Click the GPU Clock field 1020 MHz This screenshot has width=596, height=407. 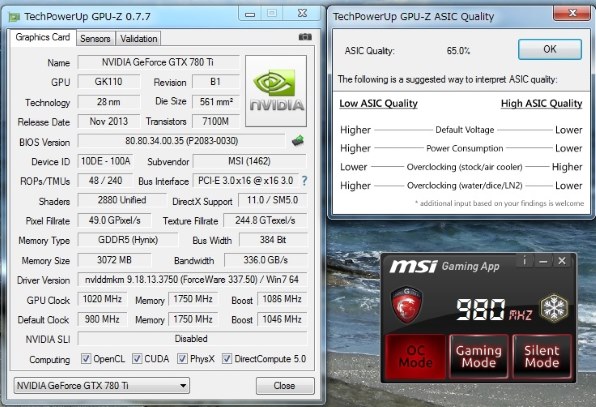(102, 299)
